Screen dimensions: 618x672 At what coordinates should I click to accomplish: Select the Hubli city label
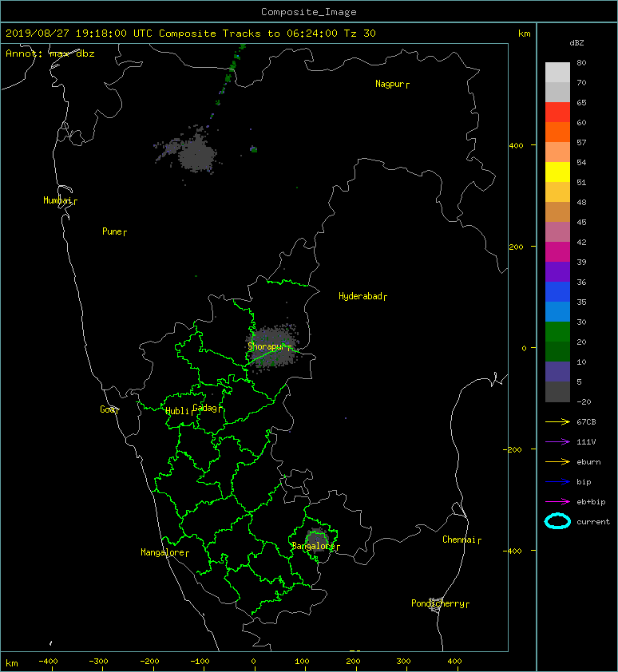(x=177, y=411)
